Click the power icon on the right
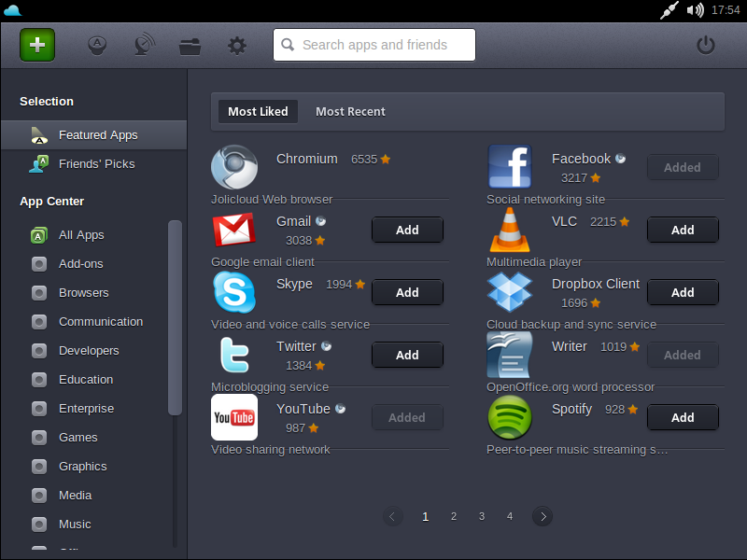747x560 pixels. [x=706, y=44]
